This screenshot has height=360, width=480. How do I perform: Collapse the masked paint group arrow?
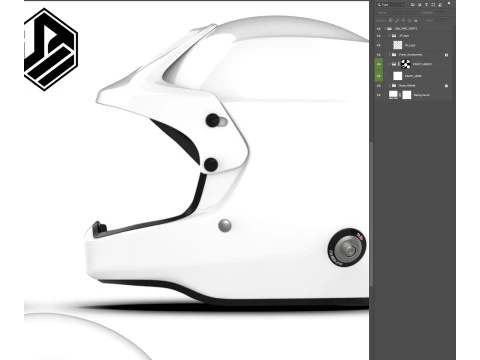[x=389, y=64]
